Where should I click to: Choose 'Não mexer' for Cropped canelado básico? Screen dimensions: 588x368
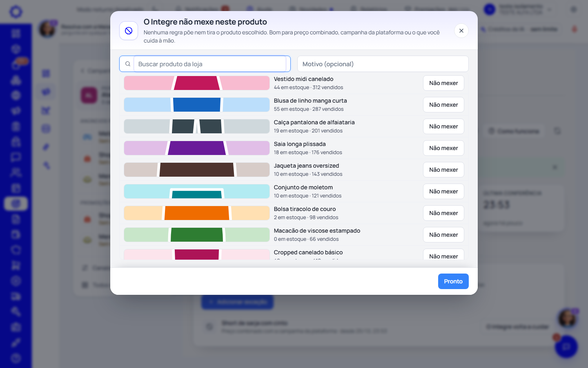click(x=443, y=255)
